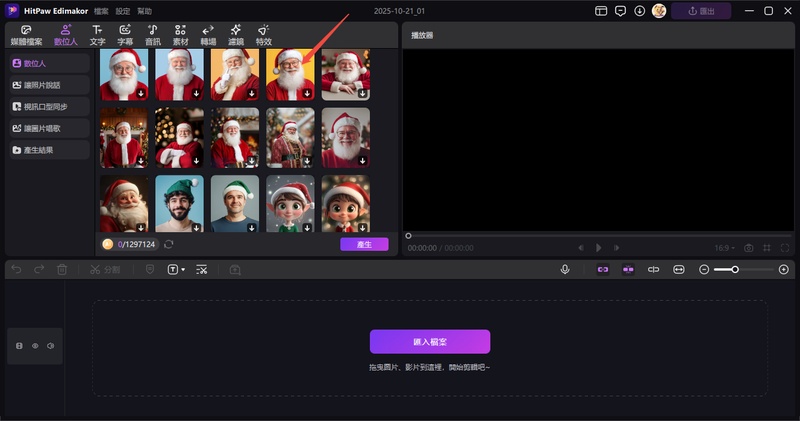
Task: Click the purple 產生 generate button
Action: click(x=364, y=244)
